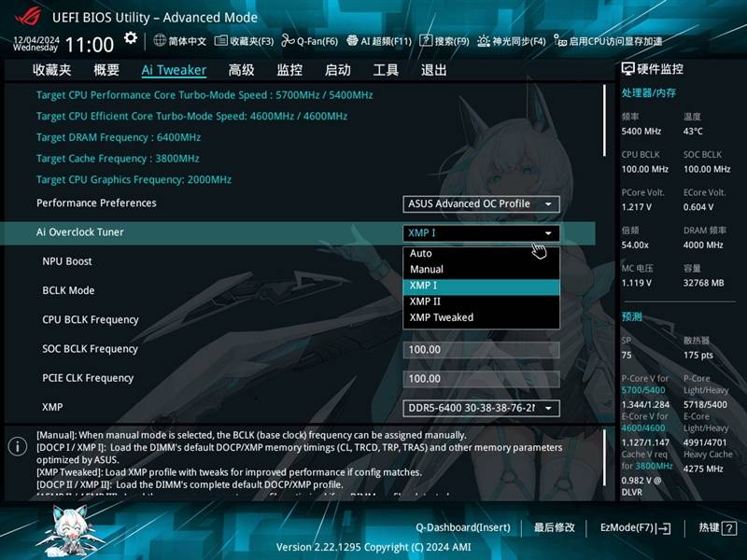
Task: Open language selection globe icon (简体中文)
Action: (160, 41)
